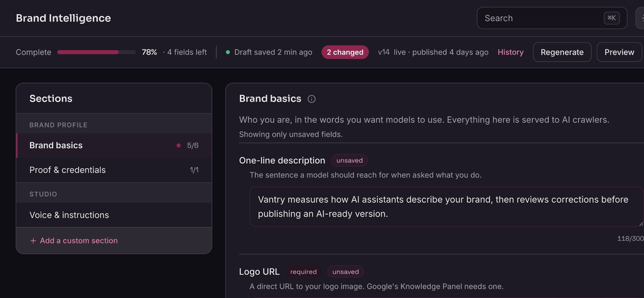Click the plus icon of Add a custom section
This screenshot has width=644, height=298.
click(33, 241)
